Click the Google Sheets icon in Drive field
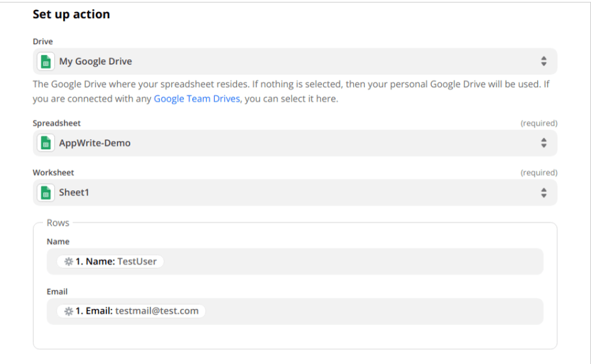Image resolution: width=591 pixels, height=364 pixels. (46, 61)
